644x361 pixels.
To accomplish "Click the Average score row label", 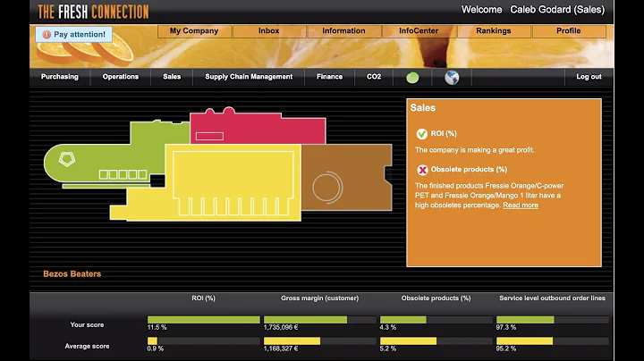I will (87, 346).
